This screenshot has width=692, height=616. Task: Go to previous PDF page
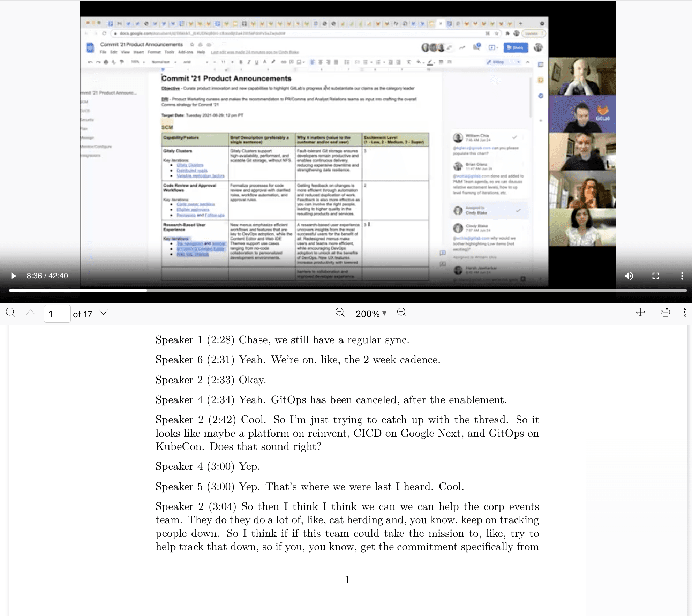click(31, 313)
